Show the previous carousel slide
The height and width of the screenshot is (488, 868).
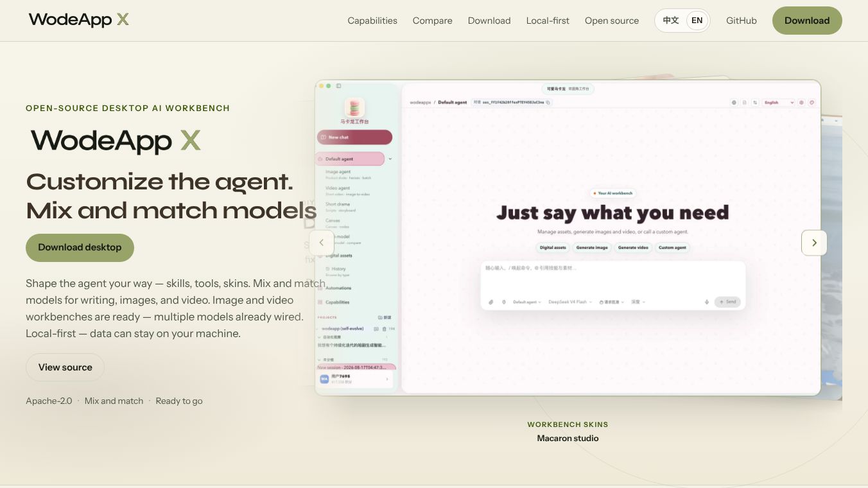tap(322, 243)
